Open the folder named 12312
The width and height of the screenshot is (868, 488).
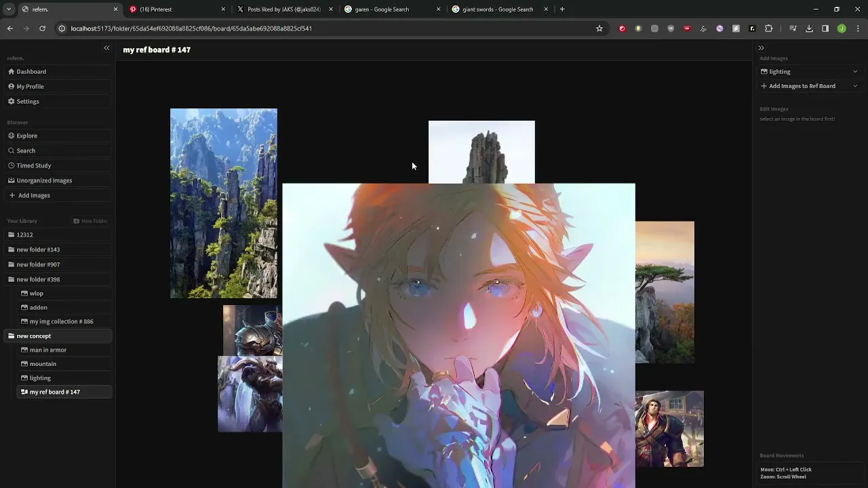click(58, 235)
